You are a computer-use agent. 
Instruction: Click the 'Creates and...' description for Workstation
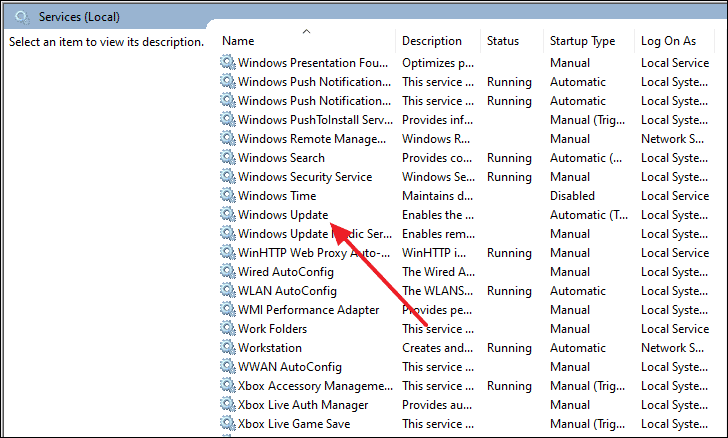pos(437,347)
